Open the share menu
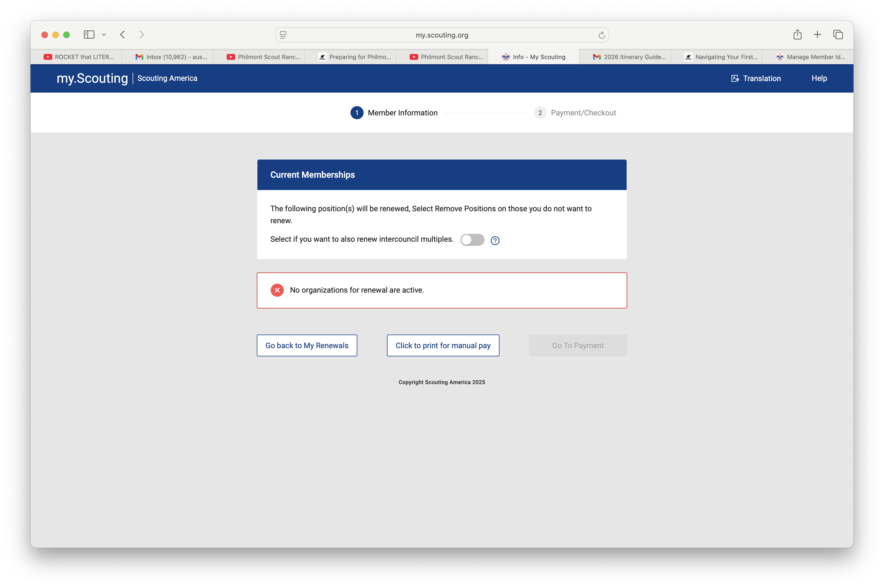The image size is (884, 588). pos(797,34)
